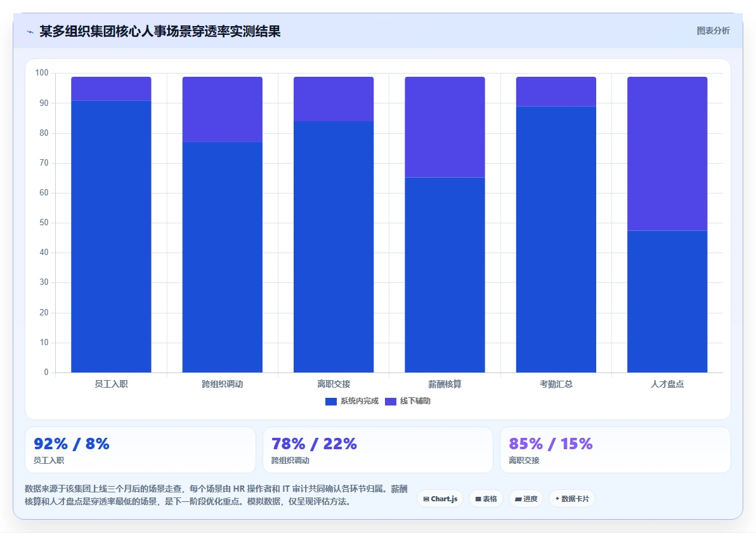The image size is (756, 533).
Task: Click the 考勤汇总 x-axis label
Action: 556,384
